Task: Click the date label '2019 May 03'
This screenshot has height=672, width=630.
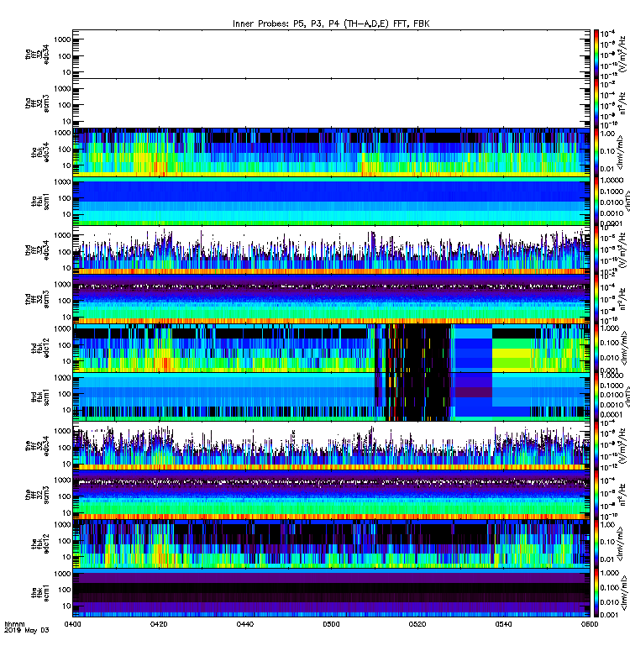Action: (x=27, y=630)
